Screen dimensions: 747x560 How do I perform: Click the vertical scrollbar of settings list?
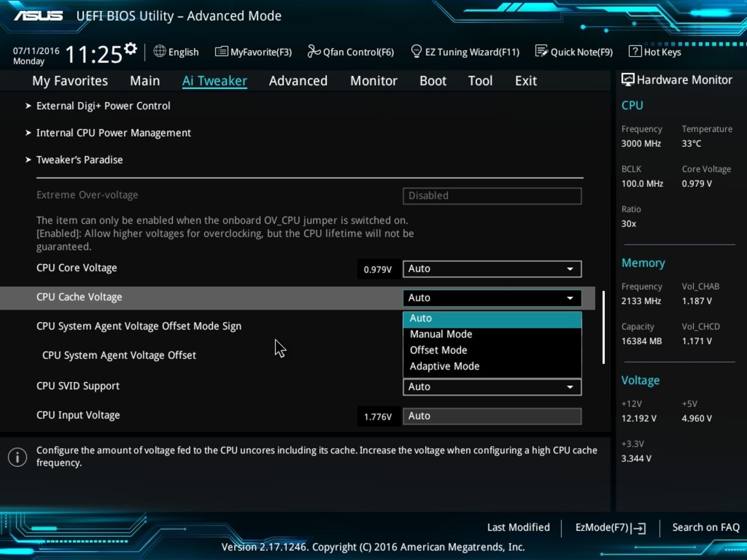604,327
